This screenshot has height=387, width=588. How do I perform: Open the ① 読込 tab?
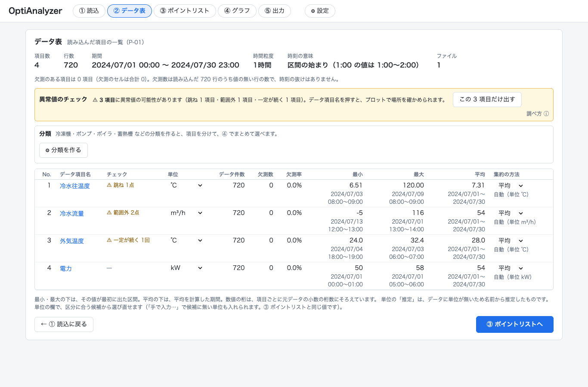click(x=89, y=11)
